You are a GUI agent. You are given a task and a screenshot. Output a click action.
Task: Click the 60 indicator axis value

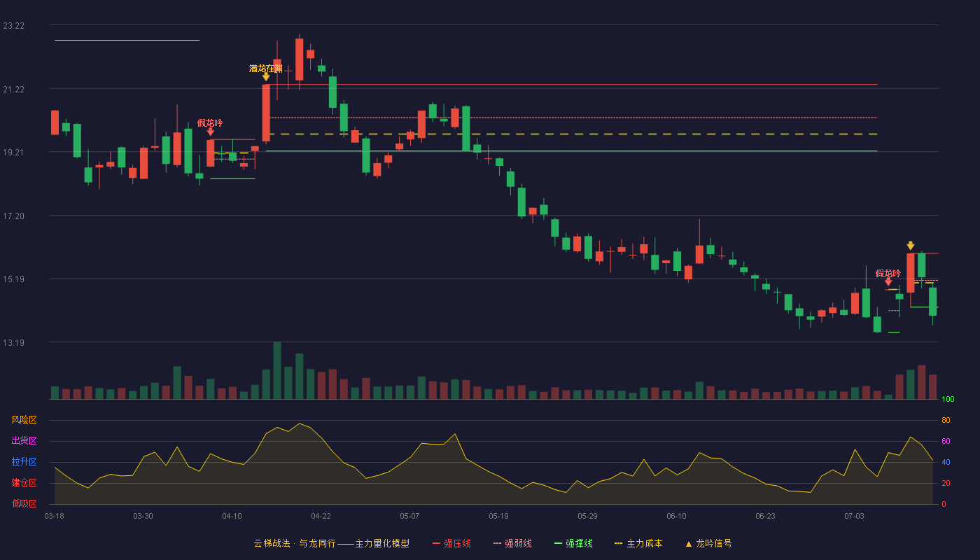pyautogui.click(x=946, y=441)
